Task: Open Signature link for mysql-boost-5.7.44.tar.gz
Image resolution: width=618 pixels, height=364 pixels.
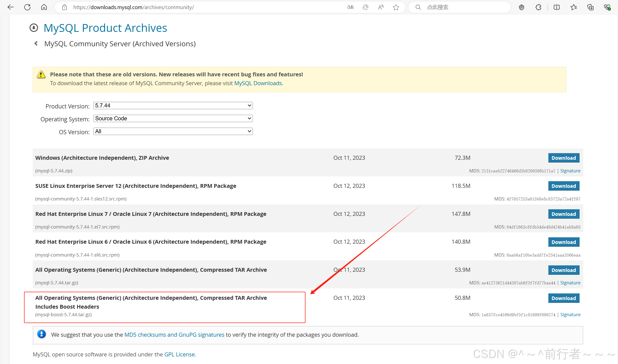Action: click(x=570, y=314)
